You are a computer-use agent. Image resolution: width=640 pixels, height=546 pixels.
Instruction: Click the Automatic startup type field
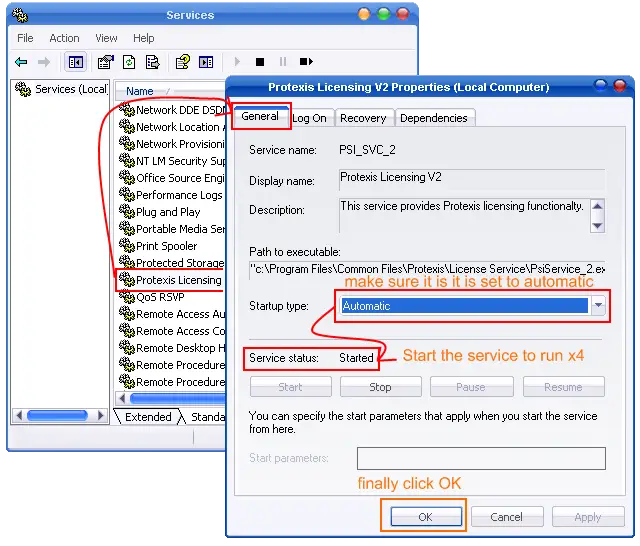(464, 306)
